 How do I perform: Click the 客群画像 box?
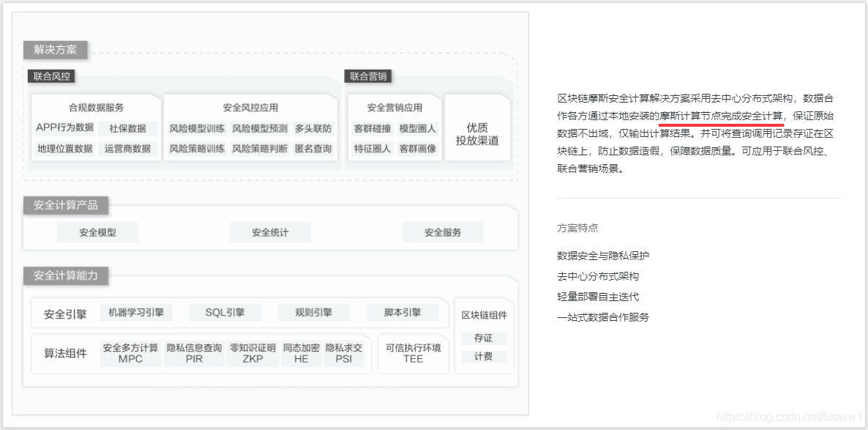pos(418,149)
